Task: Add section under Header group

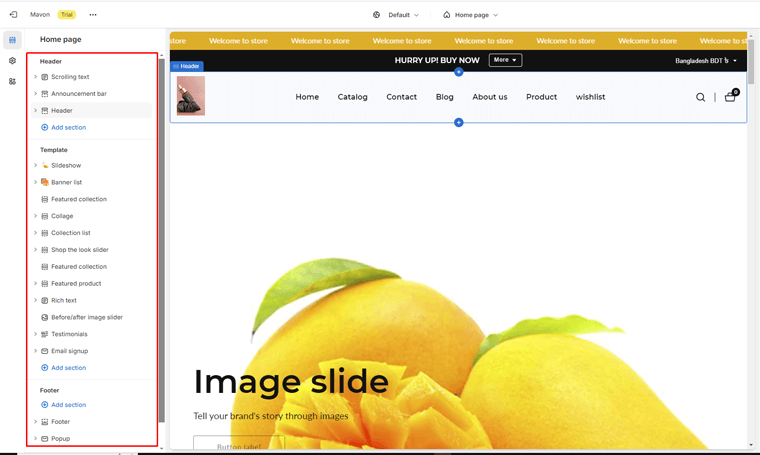Action: (63, 127)
